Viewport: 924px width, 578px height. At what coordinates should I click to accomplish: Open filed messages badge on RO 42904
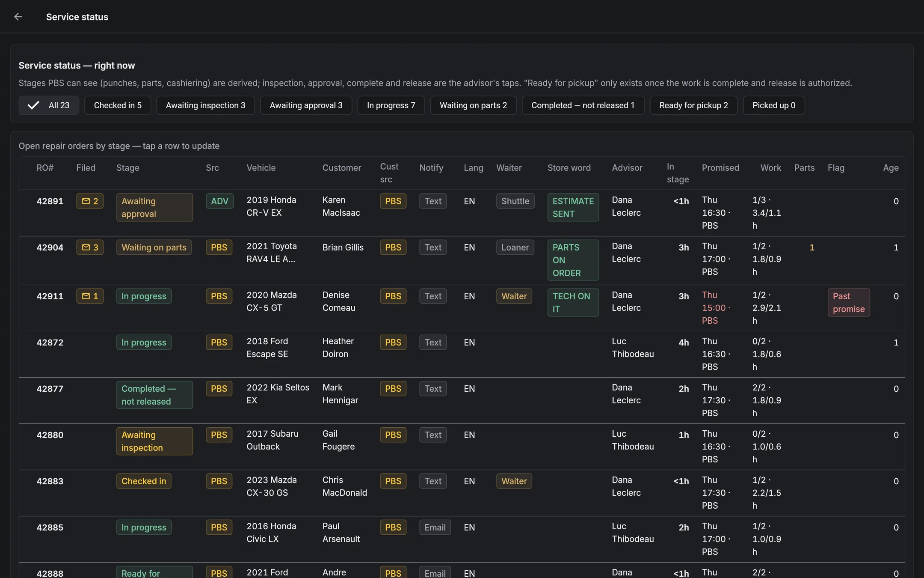click(90, 247)
